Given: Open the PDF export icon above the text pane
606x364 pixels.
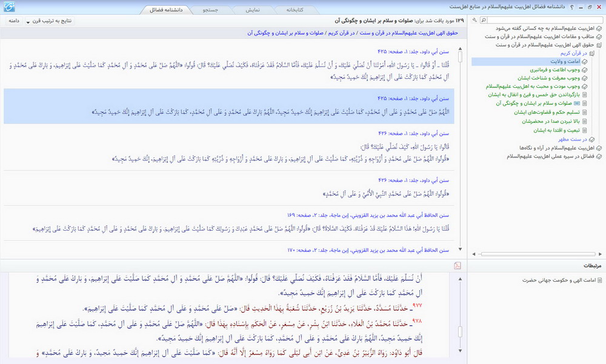Looking at the screenshot, I should (x=457, y=265).
